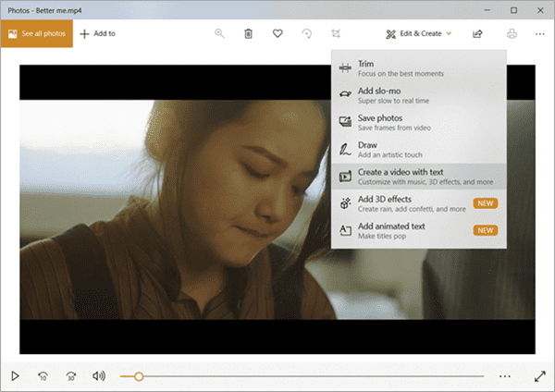Skip back 10 seconds
This screenshot has width=555, height=392.
43,376
